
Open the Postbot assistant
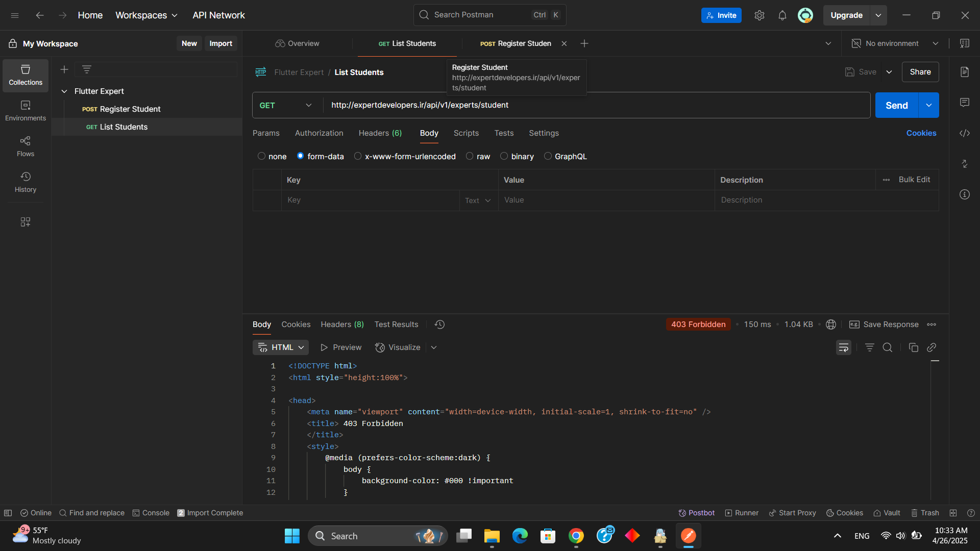point(696,513)
